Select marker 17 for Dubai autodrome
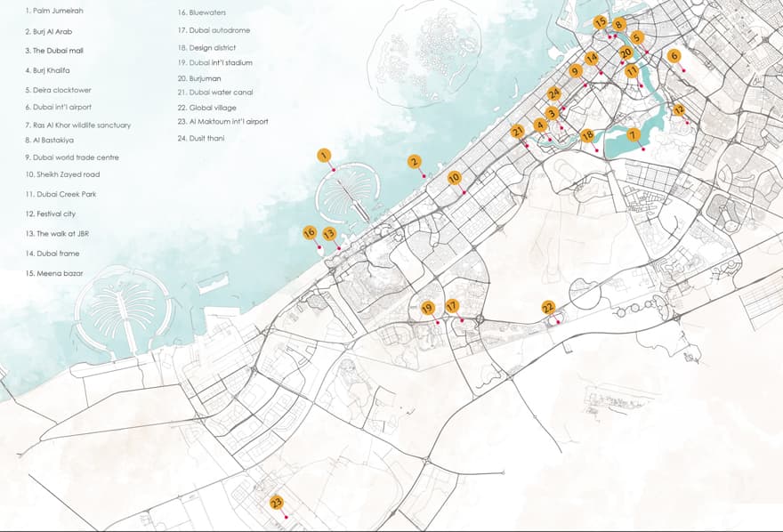The image size is (783, 532). 450,304
